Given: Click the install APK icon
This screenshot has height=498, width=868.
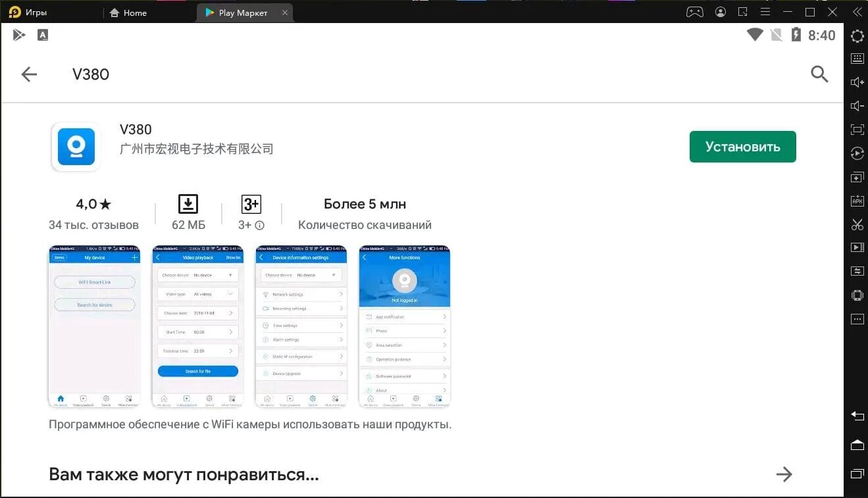Looking at the screenshot, I should point(857,201).
